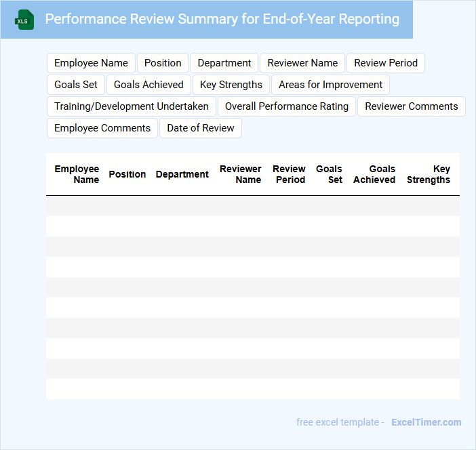Select the Training/Development Undertaken tag
Viewport: 476px width, 450px height.
tap(132, 106)
